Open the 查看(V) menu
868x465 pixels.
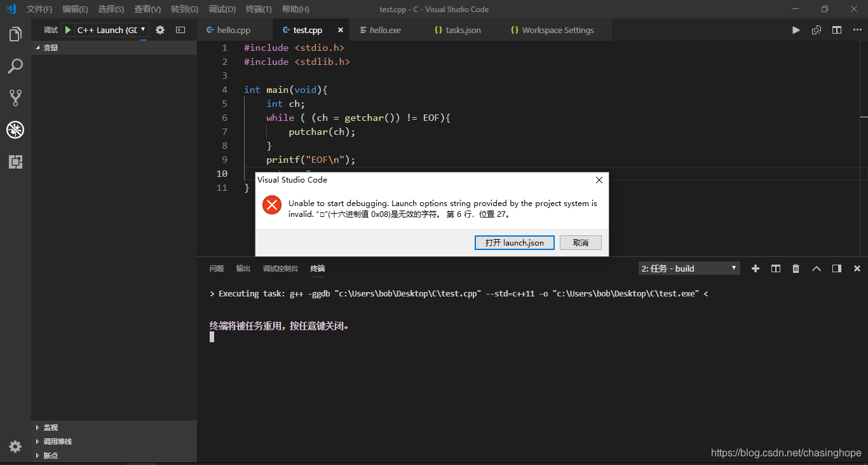(x=147, y=9)
